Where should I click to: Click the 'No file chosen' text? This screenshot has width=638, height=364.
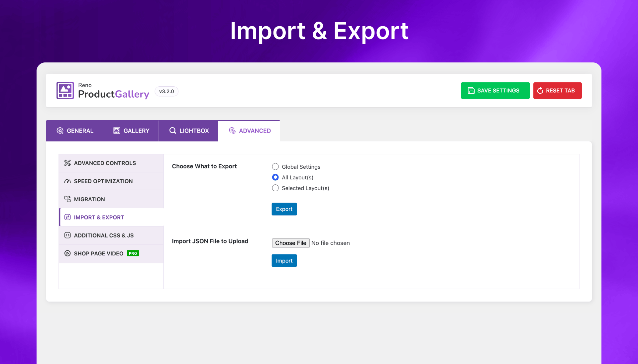click(x=331, y=243)
